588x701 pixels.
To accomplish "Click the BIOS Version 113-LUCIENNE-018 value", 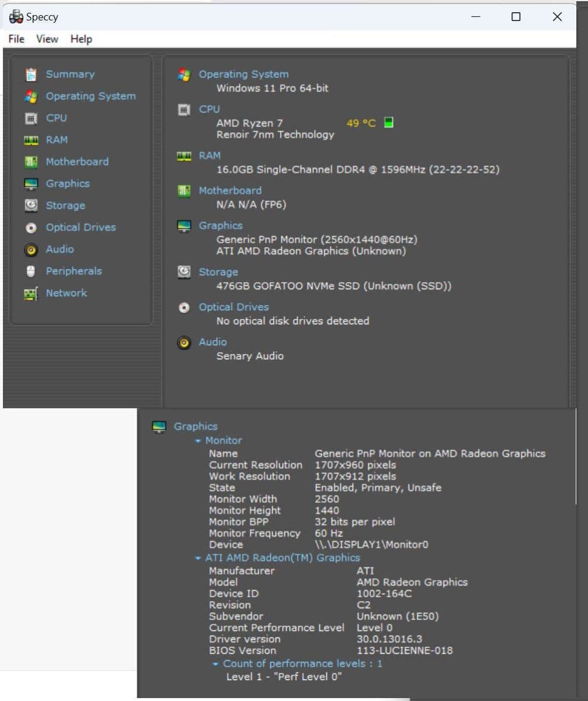I will coord(405,650).
